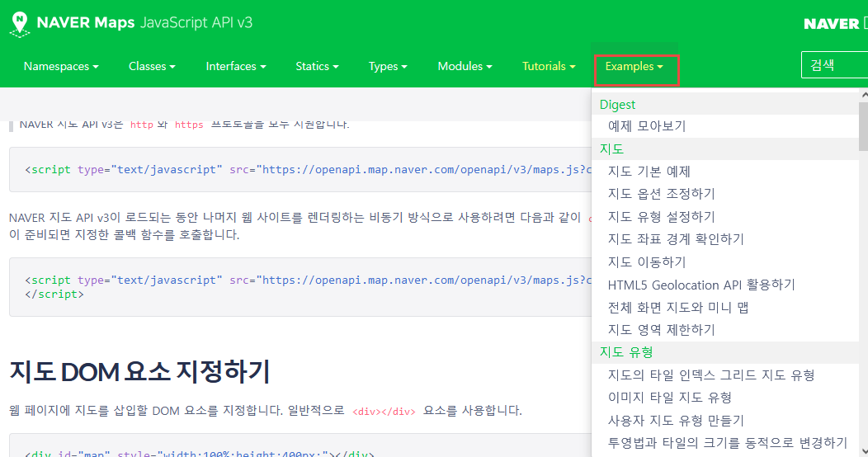Collapse the Examples dropdown menu
The height and width of the screenshot is (457, 868).
pos(634,66)
